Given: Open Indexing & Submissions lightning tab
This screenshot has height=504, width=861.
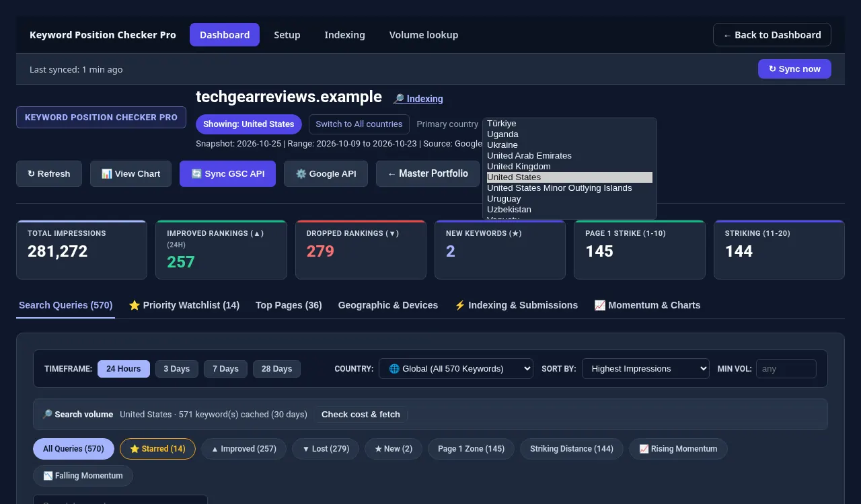Looking at the screenshot, I should click(x=516, y=305).
